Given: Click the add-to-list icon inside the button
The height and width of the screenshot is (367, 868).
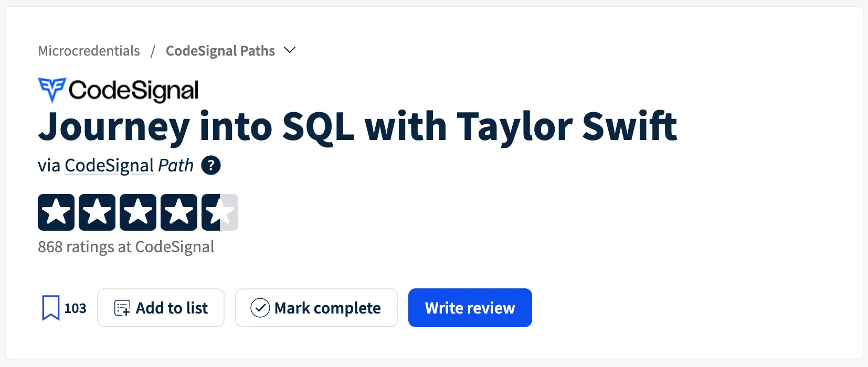Looking at the screenshot, I should (x=122, y=308).
